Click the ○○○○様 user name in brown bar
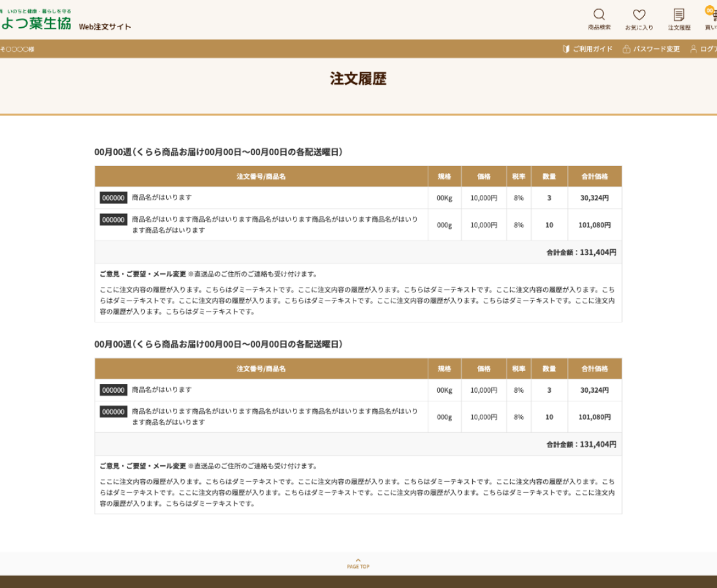The image size is (717, 588). tap(18, 49)
